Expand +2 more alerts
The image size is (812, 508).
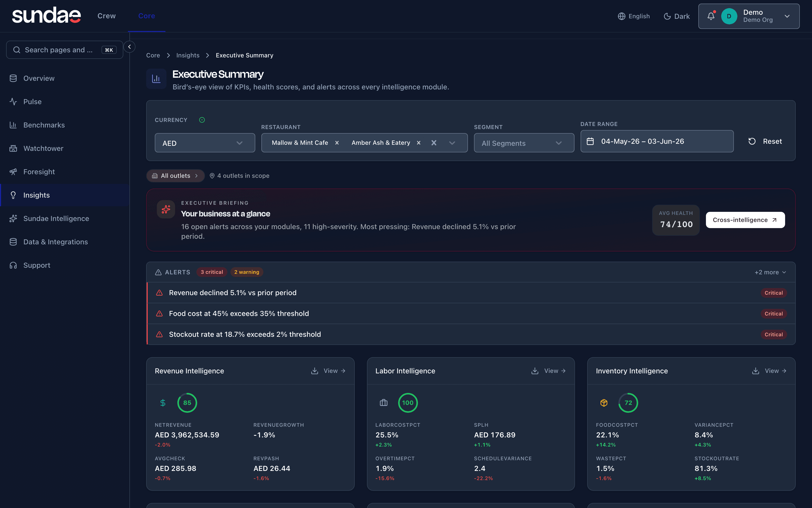click(x=770, y=272)
